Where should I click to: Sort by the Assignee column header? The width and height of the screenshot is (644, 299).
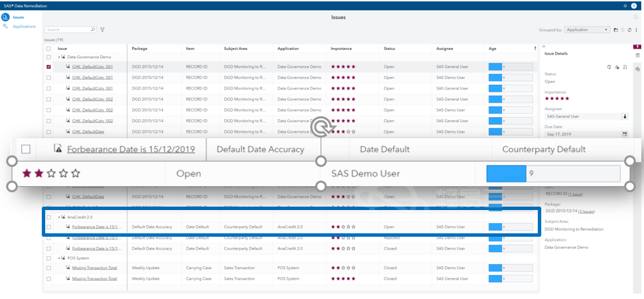[445, 49]
